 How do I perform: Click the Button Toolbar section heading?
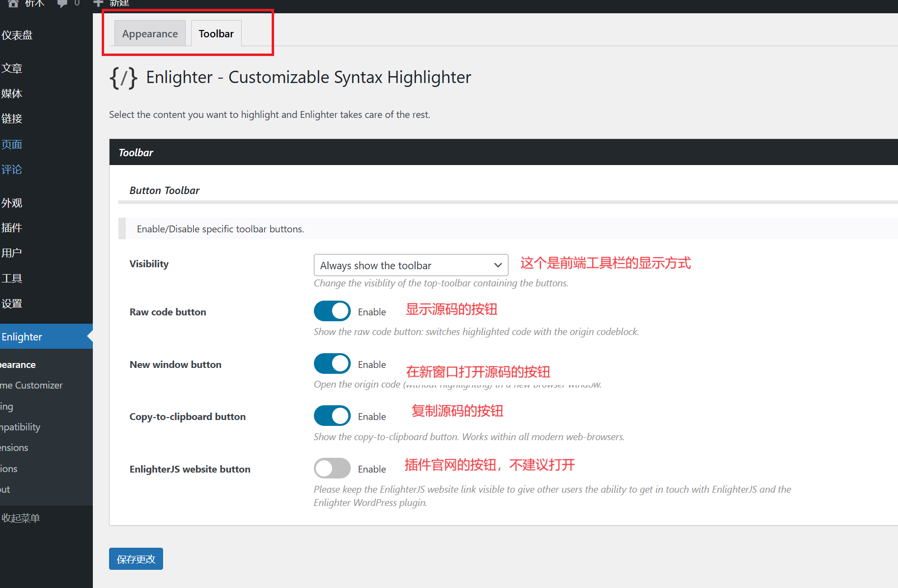click(x=165, y=191)
